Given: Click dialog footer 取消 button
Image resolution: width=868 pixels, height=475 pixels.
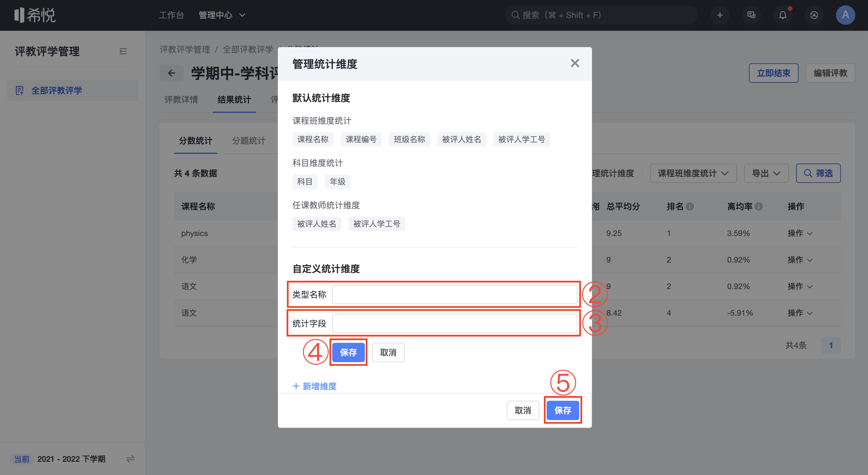Looking at the screenshot, I should [x=523, y=410].
